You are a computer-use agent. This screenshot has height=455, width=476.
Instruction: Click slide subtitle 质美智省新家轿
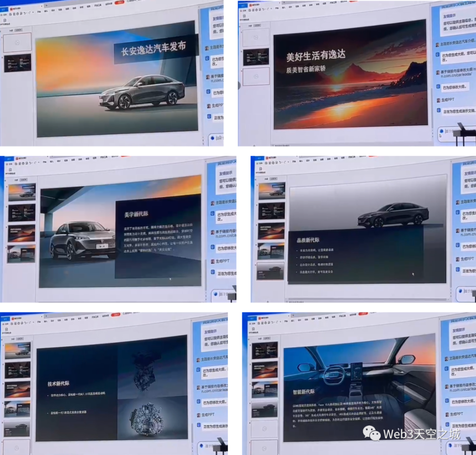(306, 69)
